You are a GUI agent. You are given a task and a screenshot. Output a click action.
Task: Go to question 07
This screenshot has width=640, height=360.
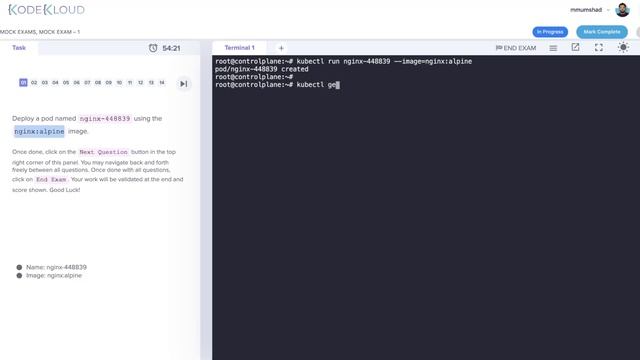(87, 82)
